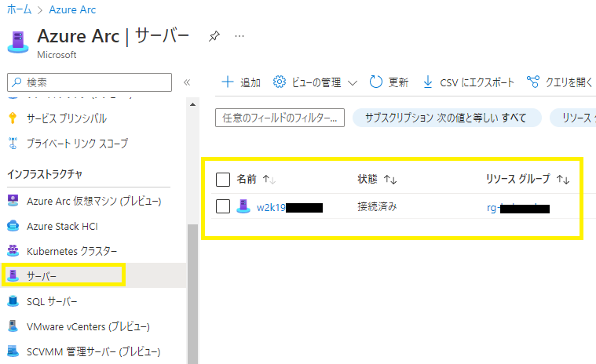Image resolution: width=596 pixels, height=364 pixels.
Task: Click the refresh icon for 更新
Action: click(x=375, y=82)
